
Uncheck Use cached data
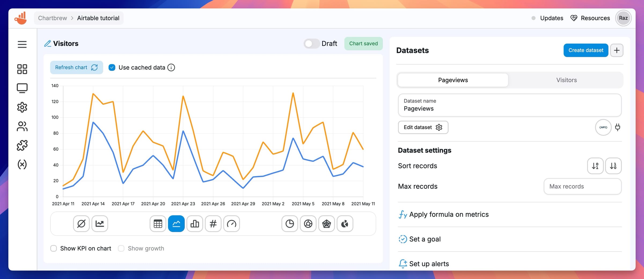(112, 67)
